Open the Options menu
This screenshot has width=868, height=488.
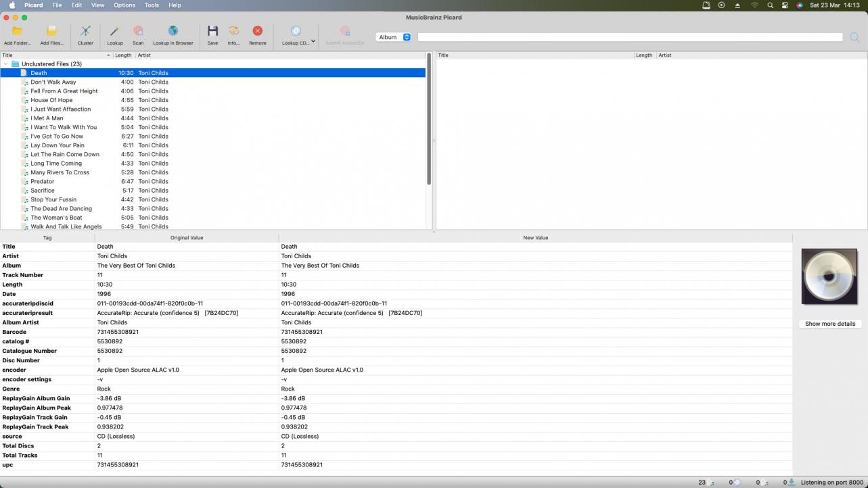click(x=124, y=5)
